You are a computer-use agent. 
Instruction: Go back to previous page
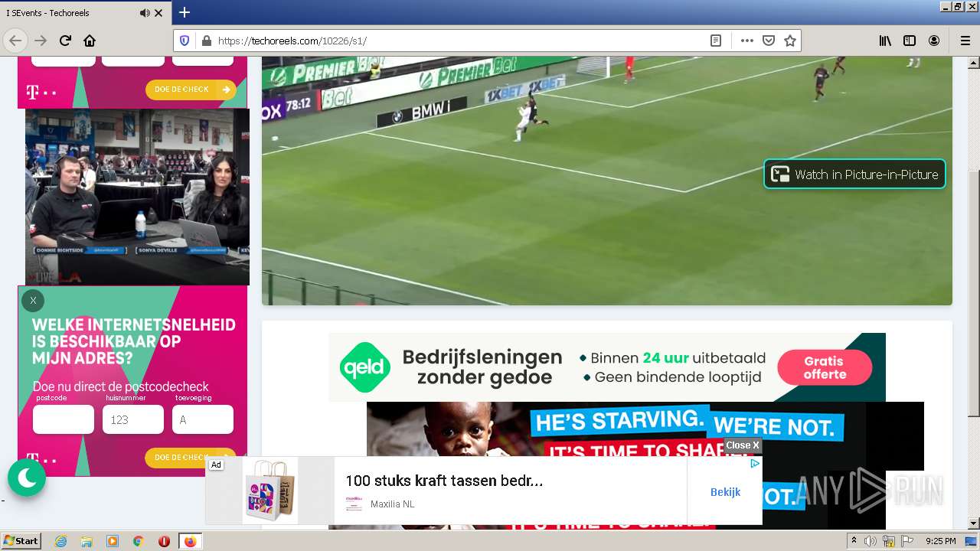(15, 41)
